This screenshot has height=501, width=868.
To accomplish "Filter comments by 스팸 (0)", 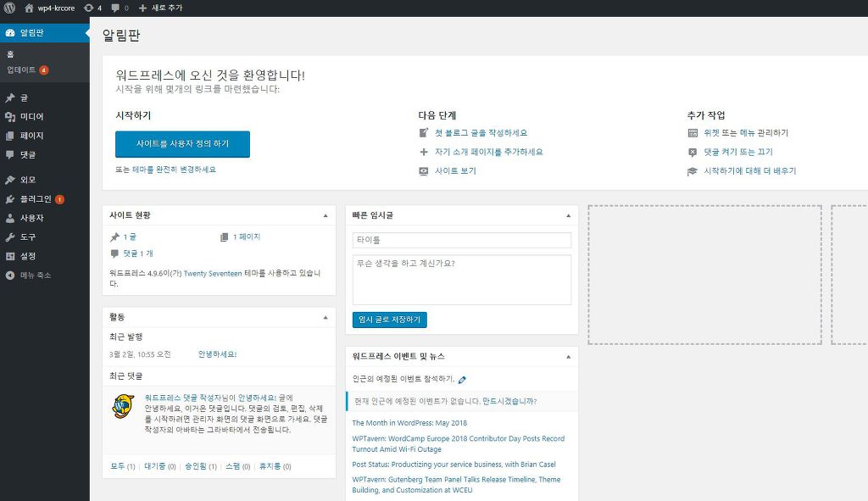I will point(238,467).
